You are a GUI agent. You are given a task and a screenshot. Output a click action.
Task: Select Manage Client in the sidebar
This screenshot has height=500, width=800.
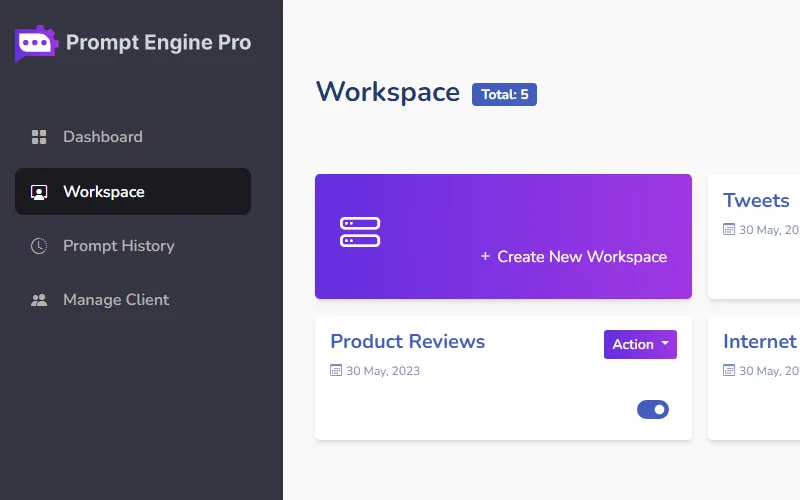coord(115,300)
